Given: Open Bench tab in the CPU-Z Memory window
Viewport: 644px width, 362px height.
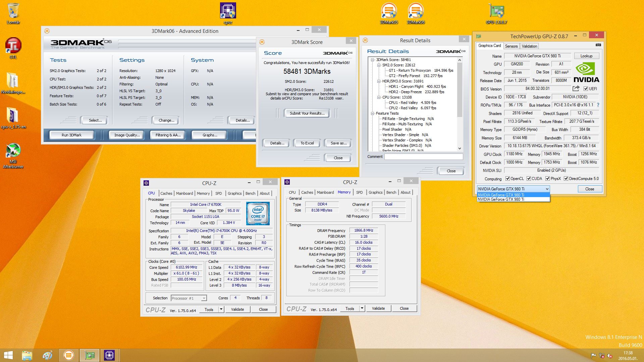Looking at the screenshot, I should click(x=391, y=192).
